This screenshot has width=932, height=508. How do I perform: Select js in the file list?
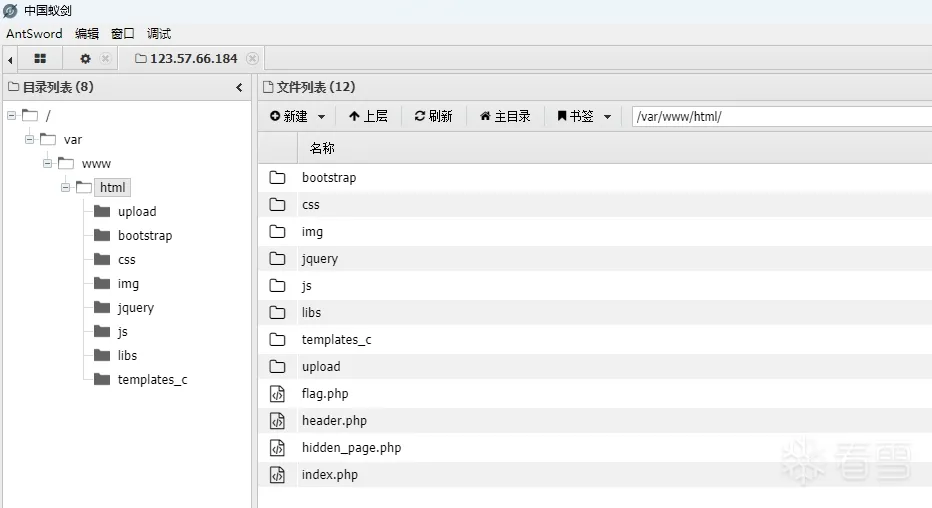306,286
